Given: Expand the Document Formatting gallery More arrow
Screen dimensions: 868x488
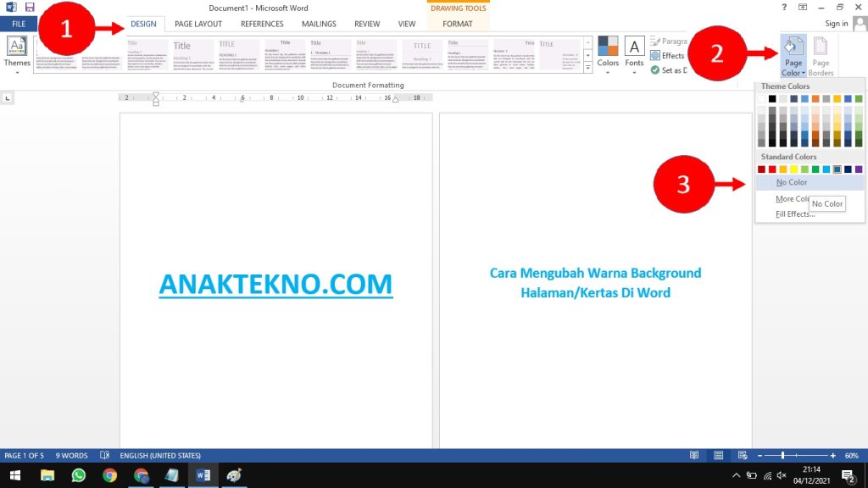Looking at the screenshot, I should (x=588, y=68).
